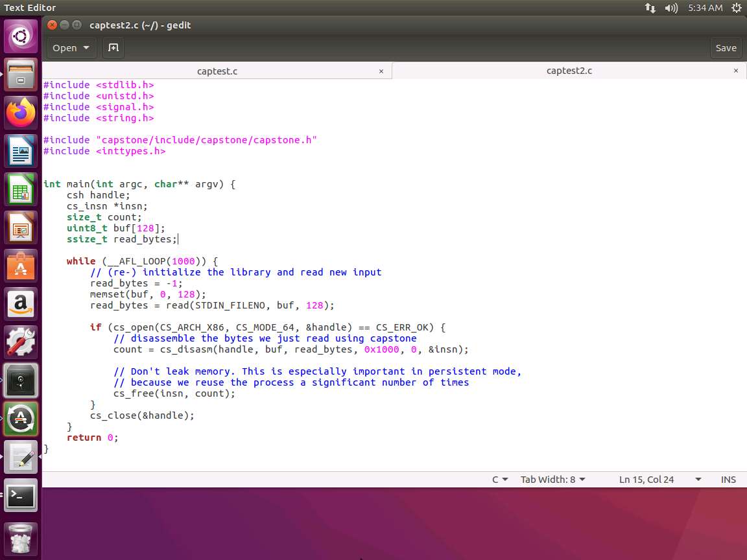Launch LibreOffice Calc spreadsheet icon
This screenshot has width=747, height=560.
click(x=21, y=190)
